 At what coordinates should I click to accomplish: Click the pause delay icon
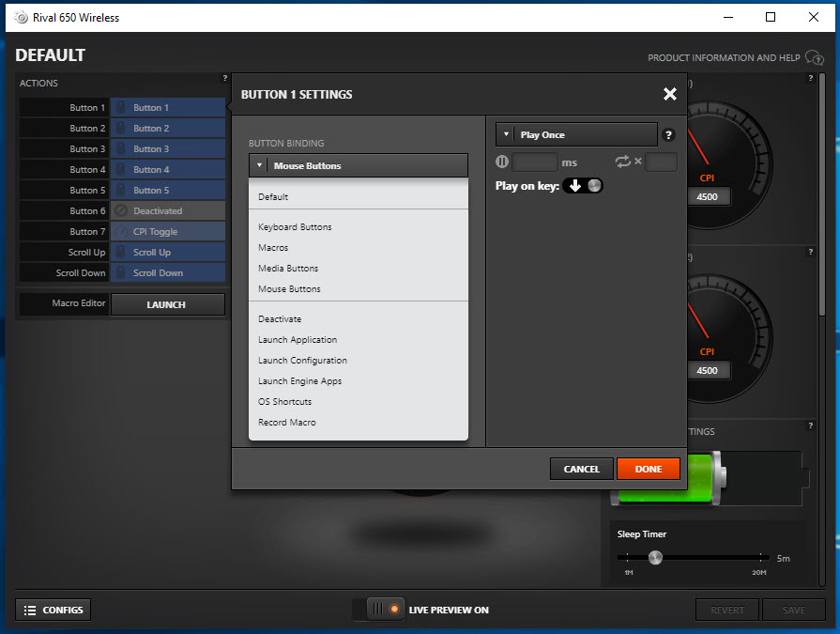(502, 162)
